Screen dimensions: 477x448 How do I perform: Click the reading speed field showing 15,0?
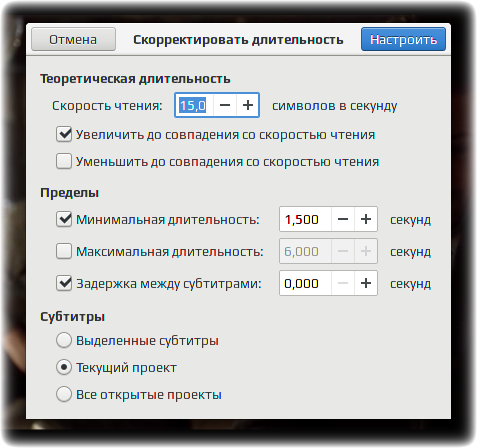[x=194, y=105]
